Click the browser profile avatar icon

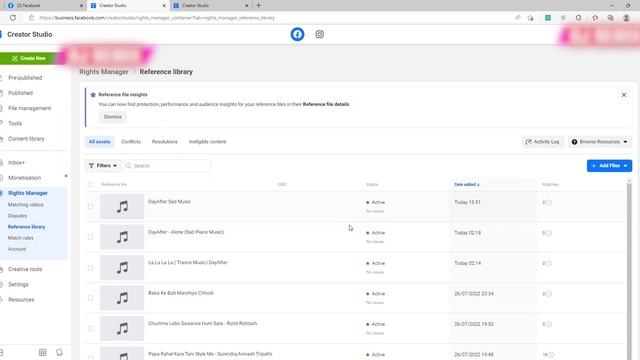pyautogui.click(x=626, y=18)
